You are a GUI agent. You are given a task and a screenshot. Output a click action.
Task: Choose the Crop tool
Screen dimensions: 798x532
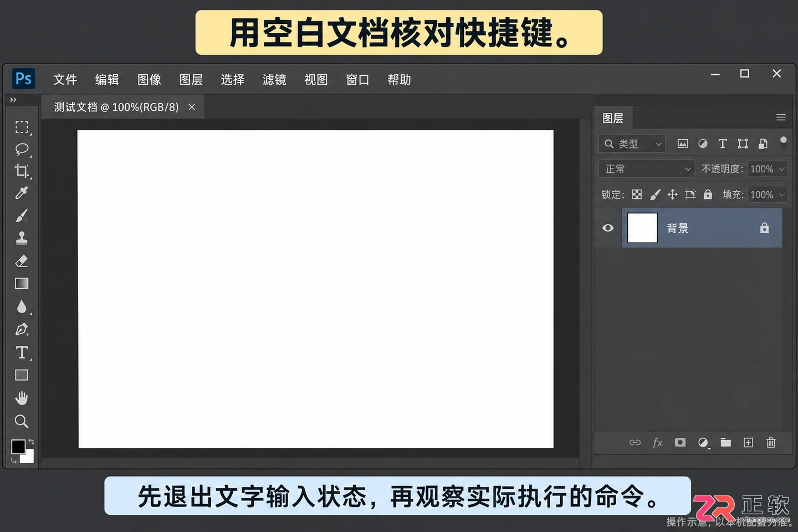tap(22, 171)
